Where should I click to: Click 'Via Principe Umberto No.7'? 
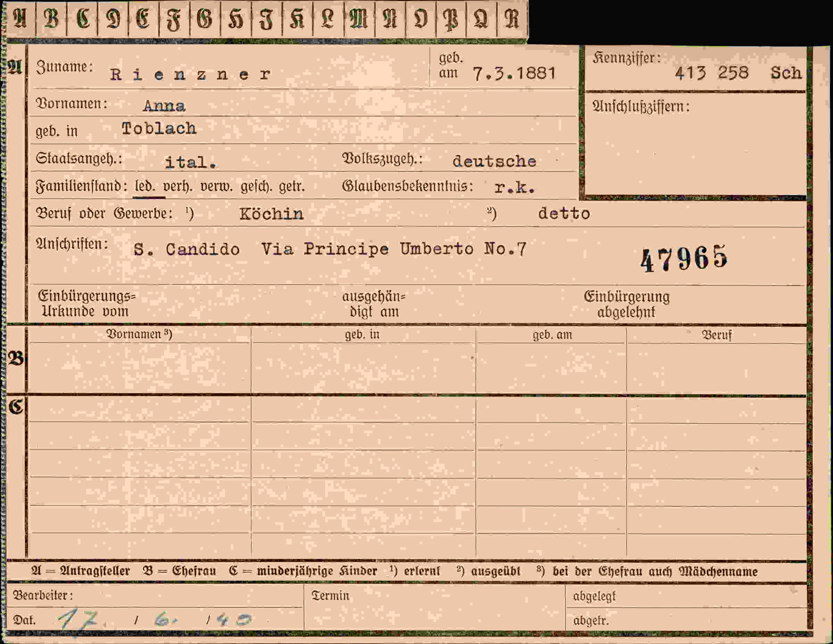(394, 249)
